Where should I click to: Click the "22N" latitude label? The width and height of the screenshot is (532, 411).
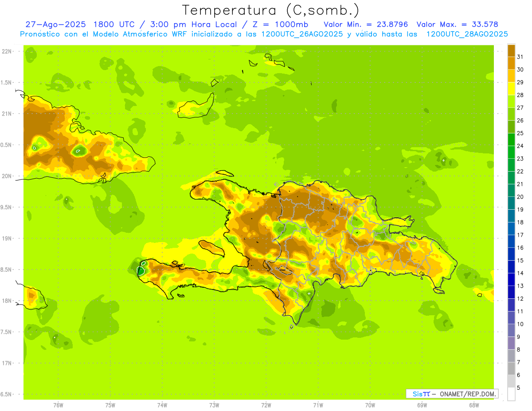[6, 51]
